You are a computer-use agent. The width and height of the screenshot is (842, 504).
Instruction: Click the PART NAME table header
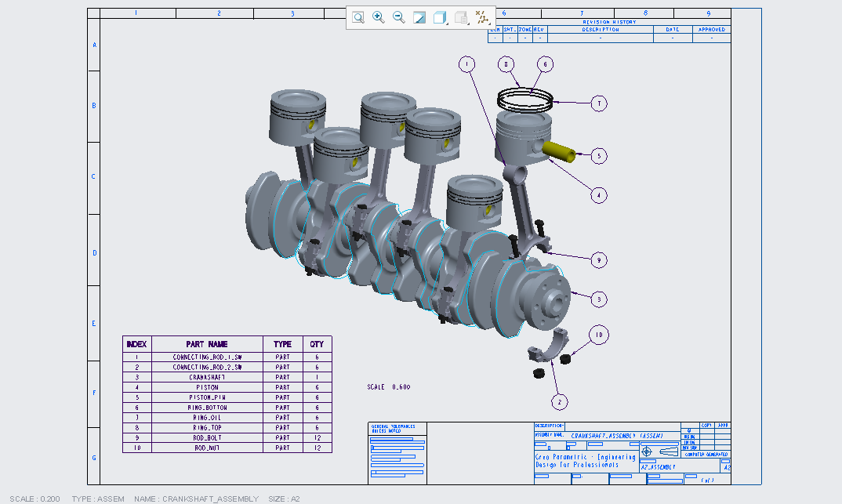pyautogui.click(x=207, y=344)
